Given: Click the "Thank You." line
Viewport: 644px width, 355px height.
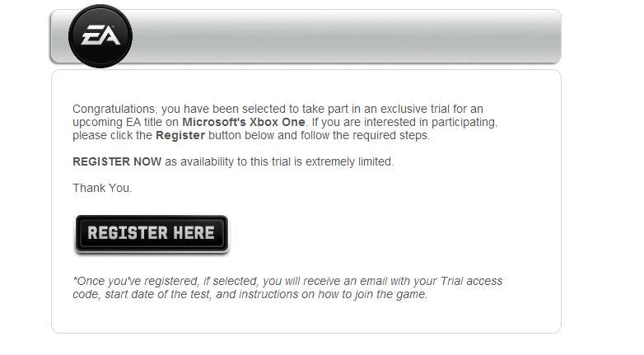Looking at the screenshot, I should (x=102, y=188).
